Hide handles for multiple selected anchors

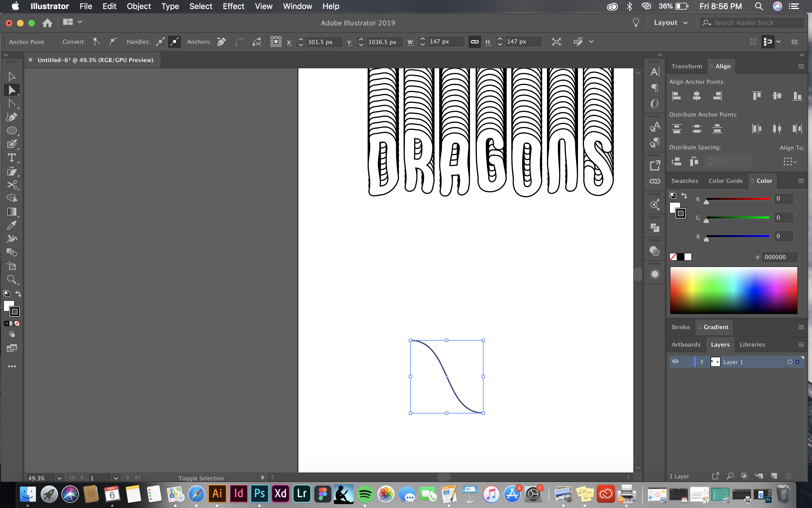click(175, 42)
